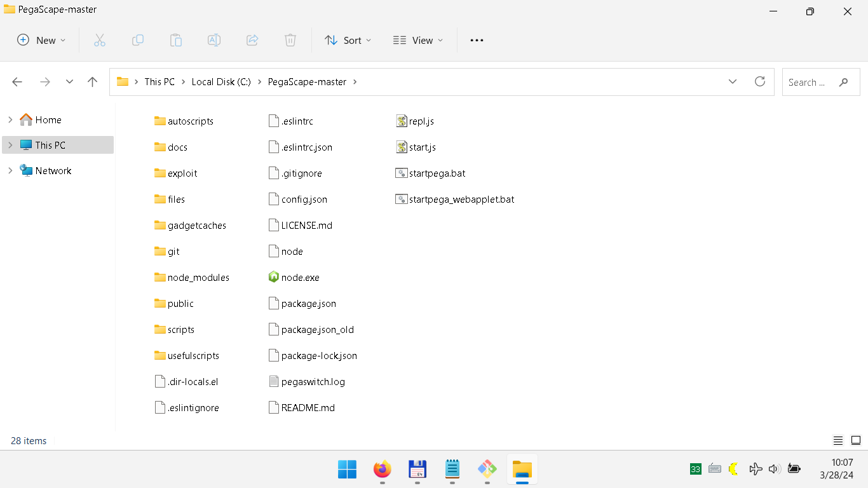Click the Delete trash can icon
868x488 pixels.
point(290,40)
